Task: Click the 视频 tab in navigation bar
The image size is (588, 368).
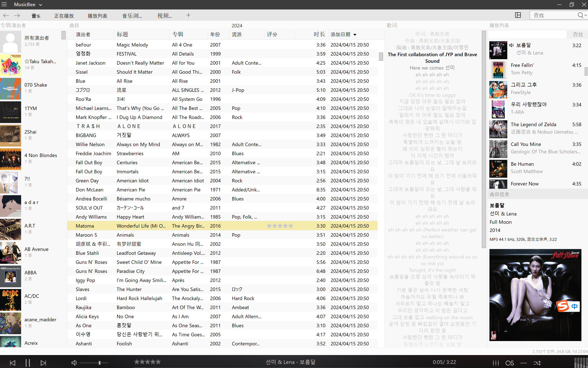Action: [163, 15]
